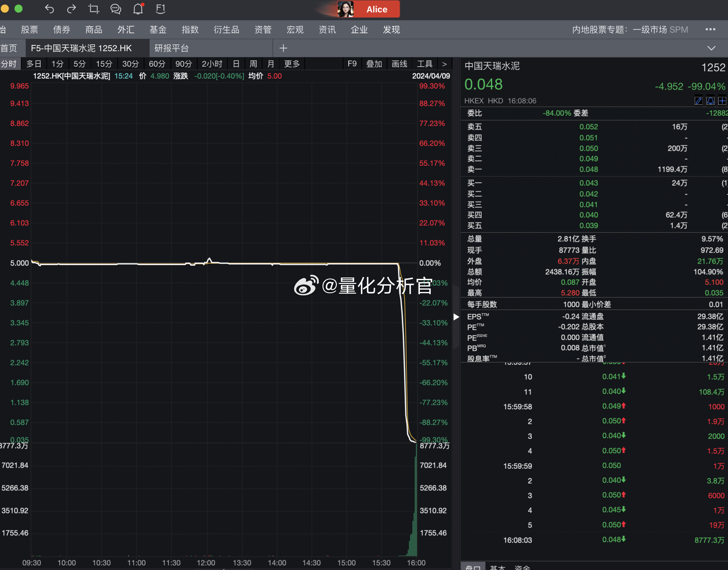The image size is (728, 570).
Task: Open 更多 more periods dropdown
Action: coord(292,64)
